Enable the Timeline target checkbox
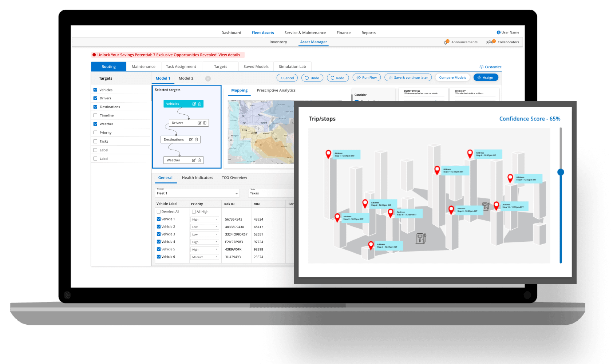 click(95, 115)
